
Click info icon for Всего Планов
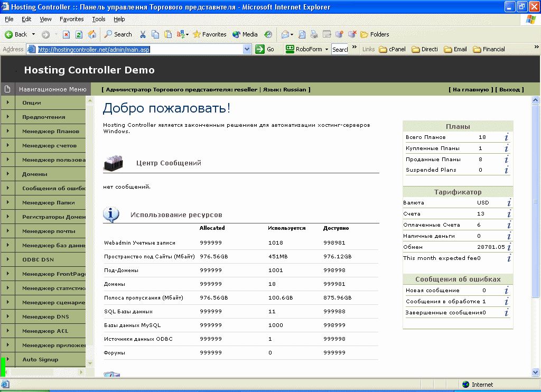[506, 137]
